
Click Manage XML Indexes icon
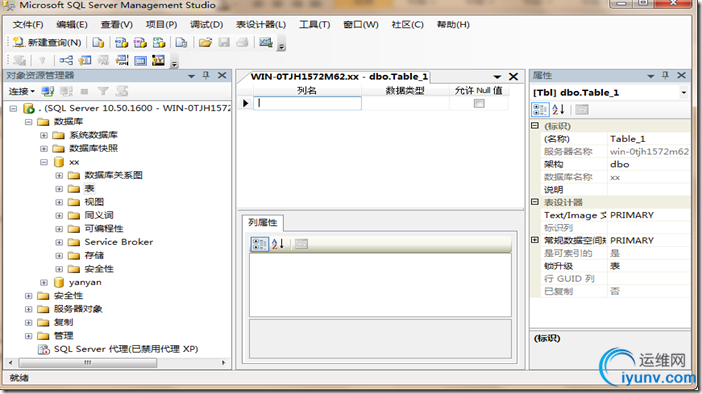[121, 60]
